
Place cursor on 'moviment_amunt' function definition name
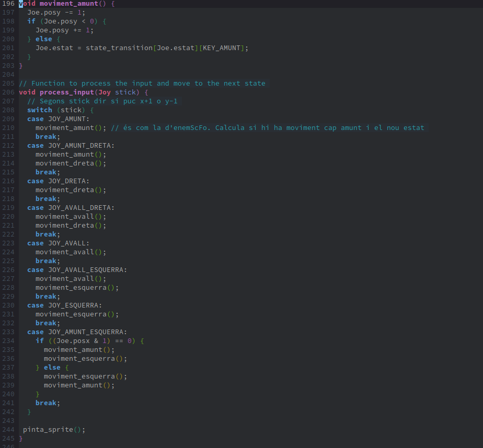coord(68,4)
